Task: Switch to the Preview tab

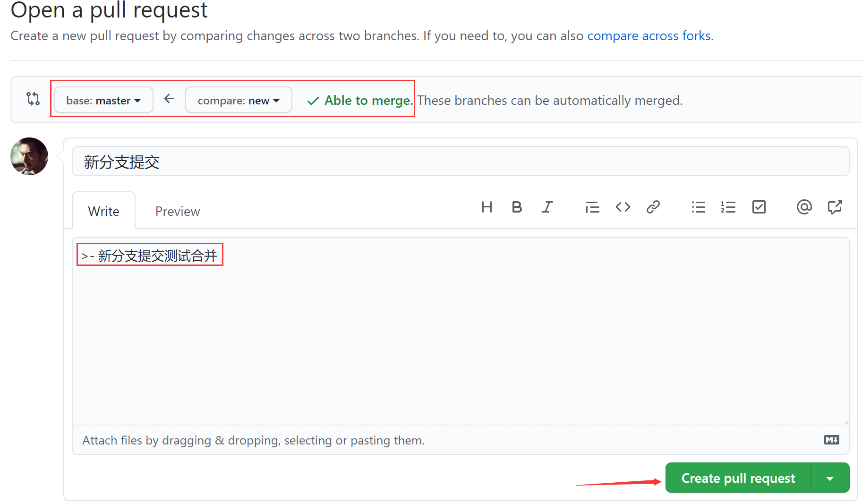Action: click(178, 212)
